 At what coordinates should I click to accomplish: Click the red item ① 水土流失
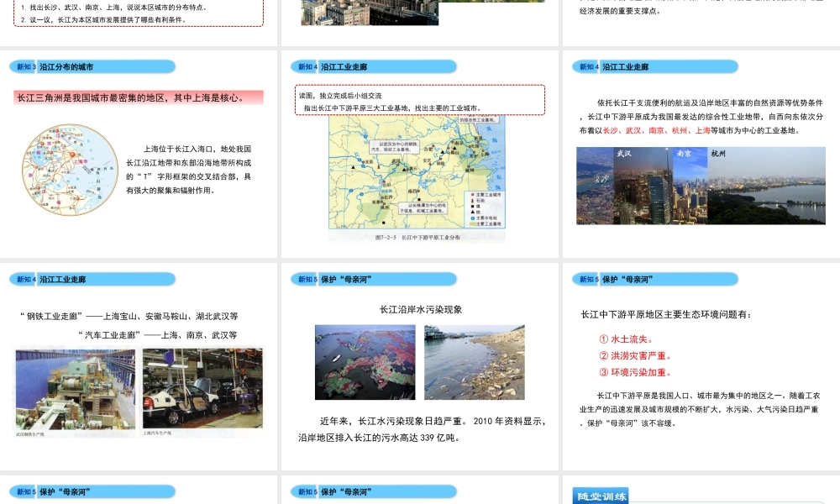(x=626, y=340)
